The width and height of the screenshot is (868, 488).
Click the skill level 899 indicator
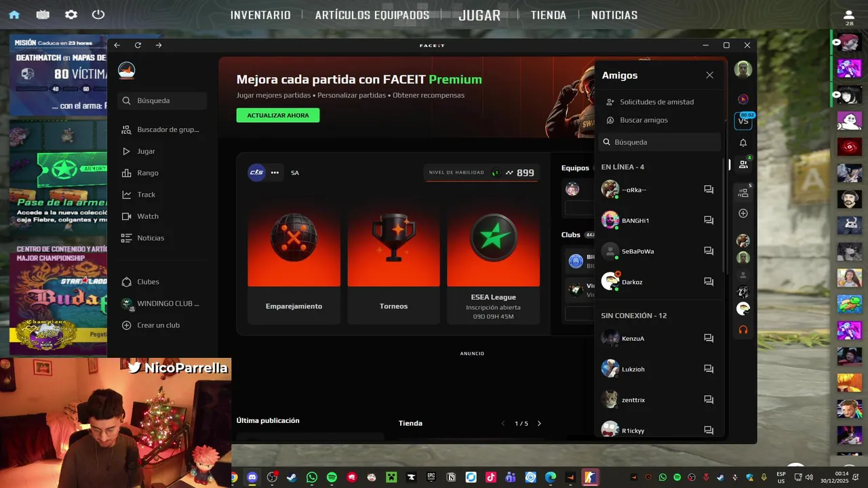481,173
